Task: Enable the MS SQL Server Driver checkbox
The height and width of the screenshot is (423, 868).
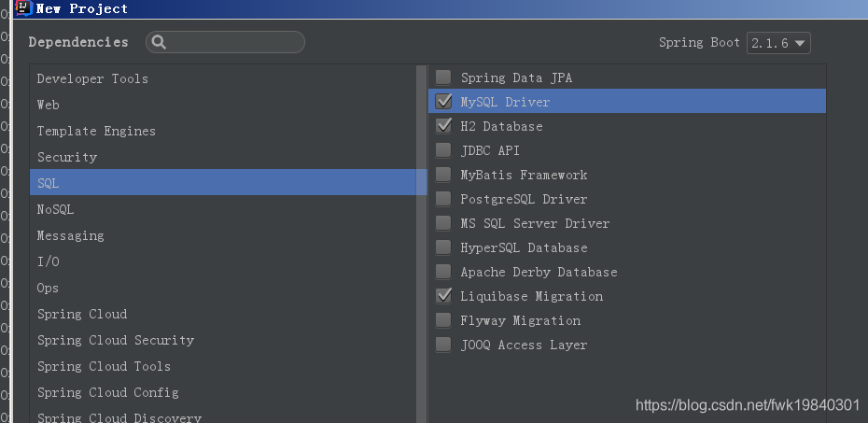Action: tap(442, 223)
